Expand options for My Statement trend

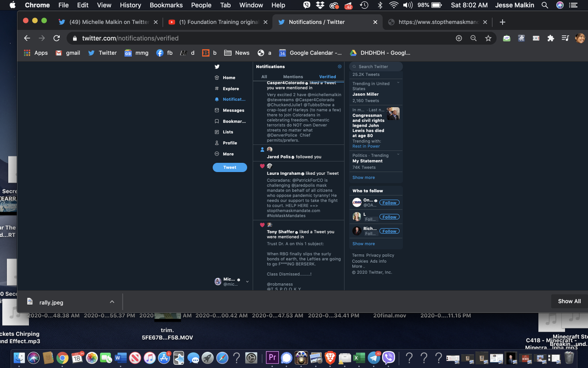click(x=398, y=155)
